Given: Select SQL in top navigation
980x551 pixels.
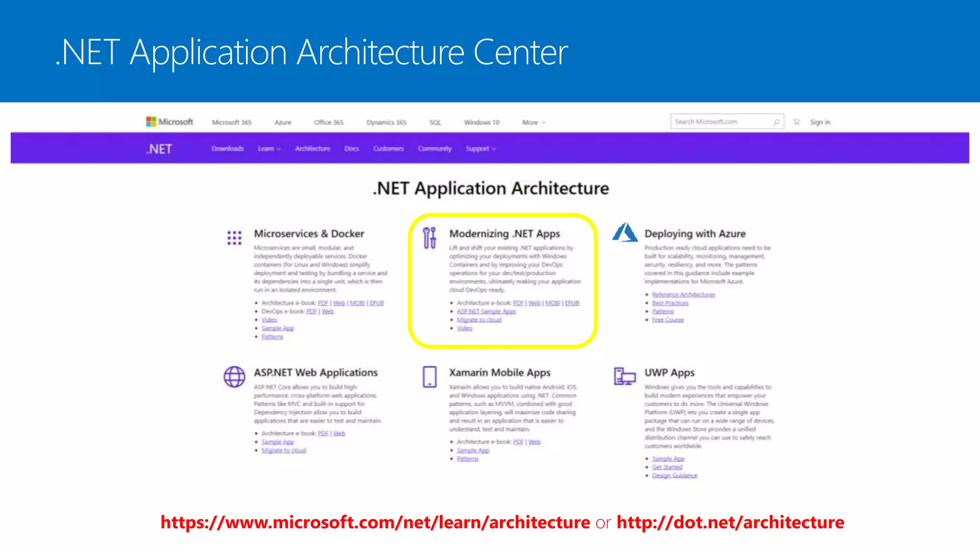Looking at the screenshot, I should coord(435,122).
